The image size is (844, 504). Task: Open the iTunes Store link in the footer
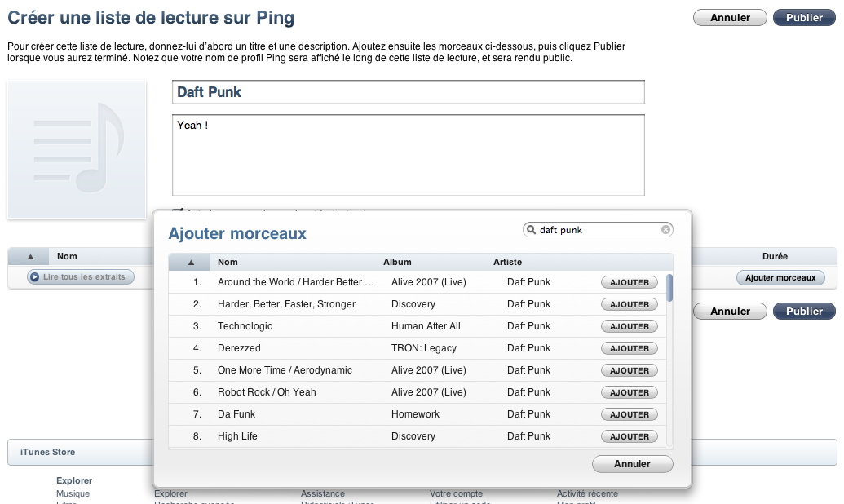[x=48, y=453]
